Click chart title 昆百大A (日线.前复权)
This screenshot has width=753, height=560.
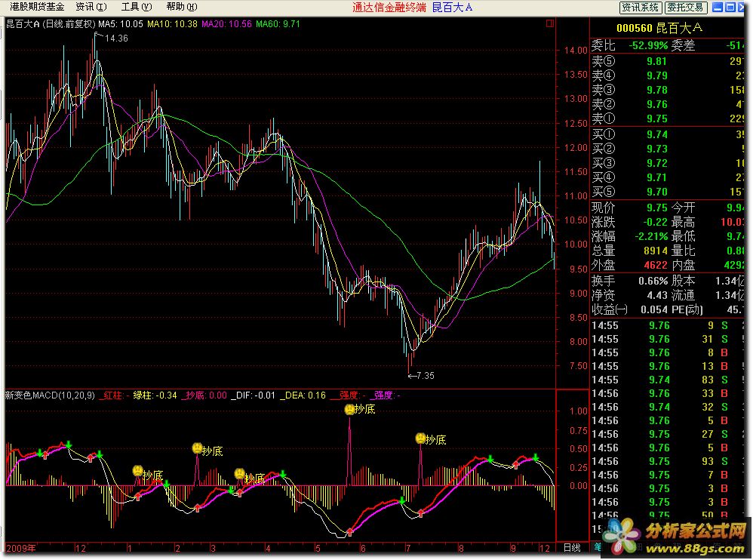pos(51,24)
